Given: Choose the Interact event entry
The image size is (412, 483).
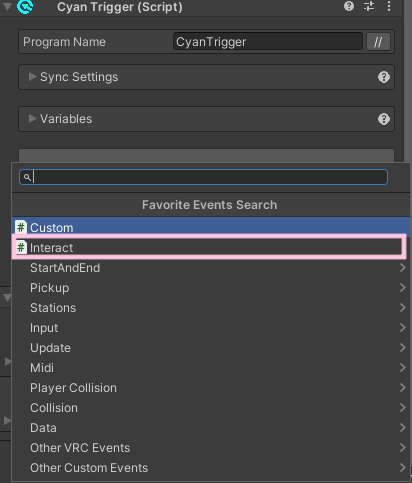Looking at the screenshot, I should tap(211, 248).
